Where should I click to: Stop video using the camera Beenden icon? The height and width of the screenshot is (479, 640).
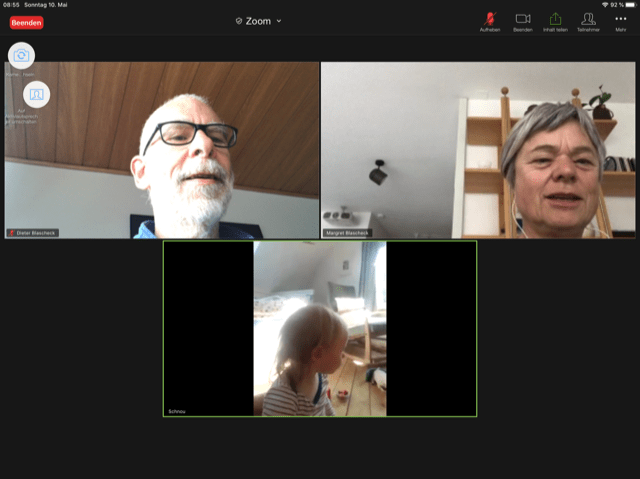point(522,19)
